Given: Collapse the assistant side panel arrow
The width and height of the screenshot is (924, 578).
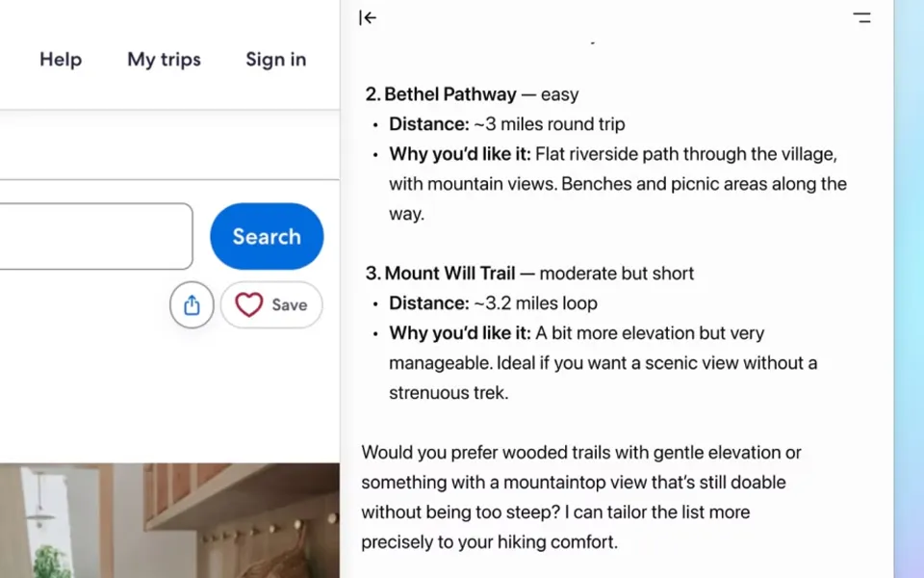Looking at the screenshot, I should 368,17.
